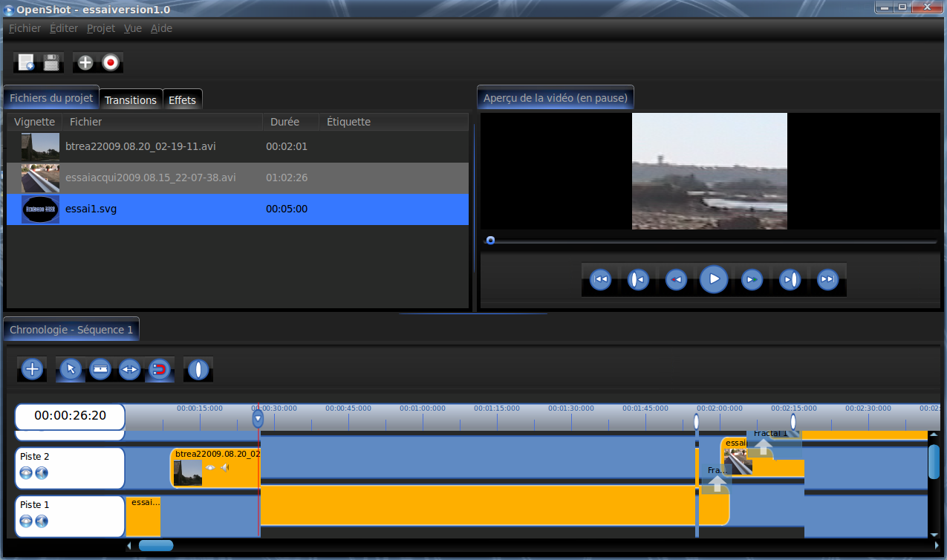Choose the resize clip tool
The width and height of the screenshot is (947, 560).
(129, 369)
